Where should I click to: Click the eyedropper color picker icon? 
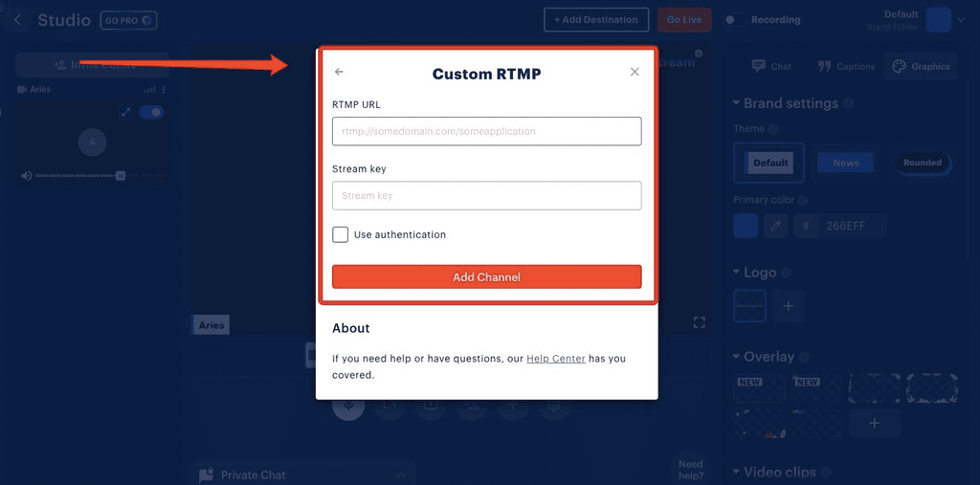(x=777, y=227)
